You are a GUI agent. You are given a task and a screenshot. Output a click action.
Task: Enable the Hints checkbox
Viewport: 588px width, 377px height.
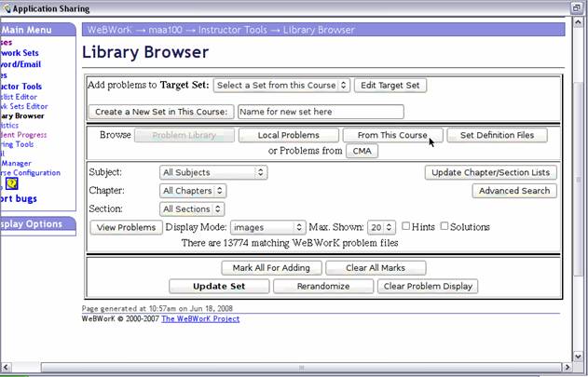click(x=406, y=226)
